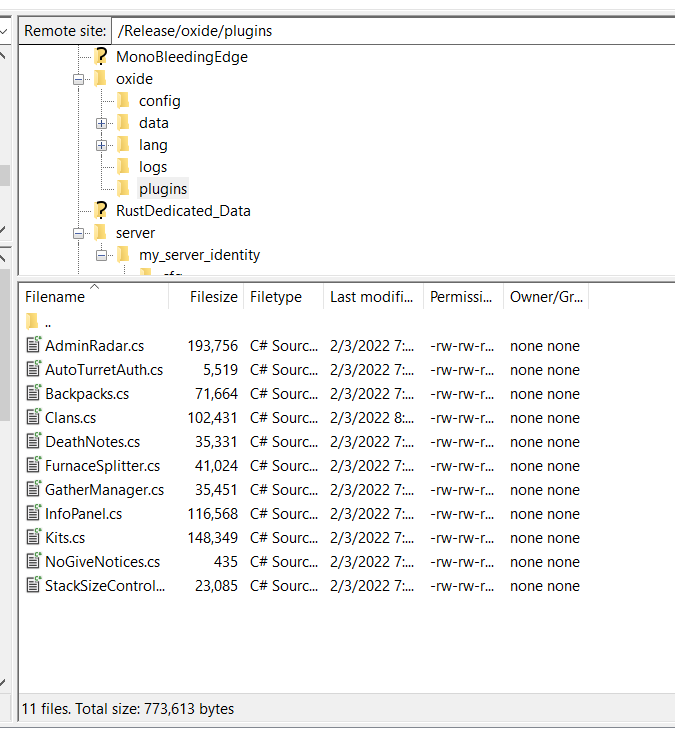Collapse the my_server_identity tree node
This screenshot has width=675, height=730.
(101, 255)
